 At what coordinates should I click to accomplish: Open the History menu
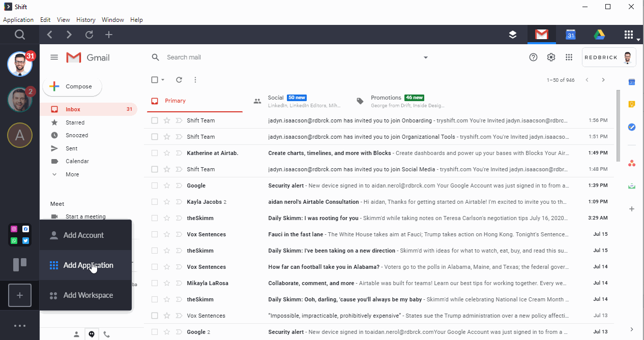tap(86, 20)
